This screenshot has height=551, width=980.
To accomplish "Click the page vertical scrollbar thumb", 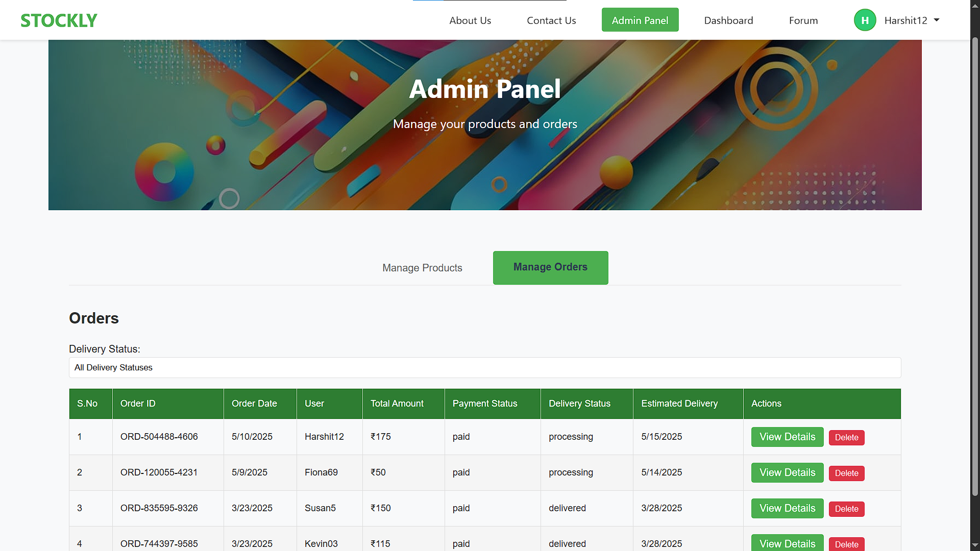I will 975,265.
